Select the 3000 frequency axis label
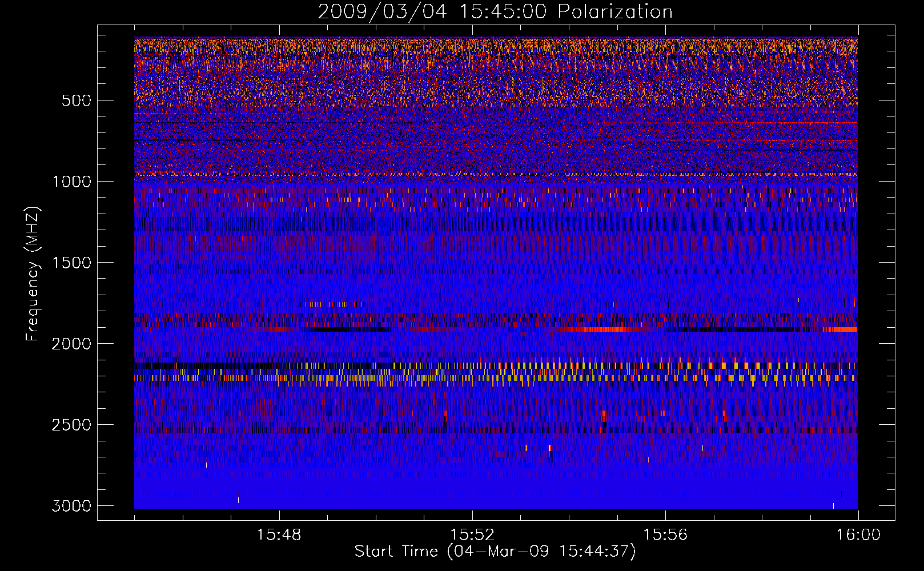The image size is (924, 571). click(x=71, y=506)
